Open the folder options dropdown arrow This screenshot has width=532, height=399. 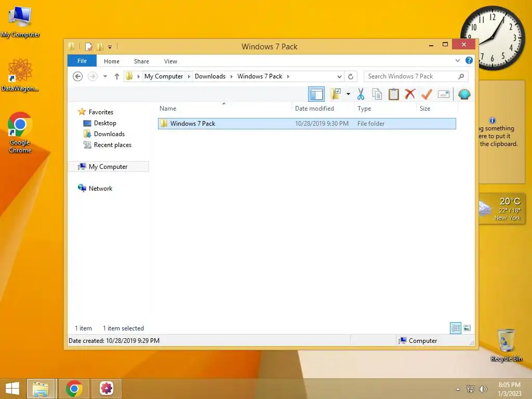(x=348, y=94)
